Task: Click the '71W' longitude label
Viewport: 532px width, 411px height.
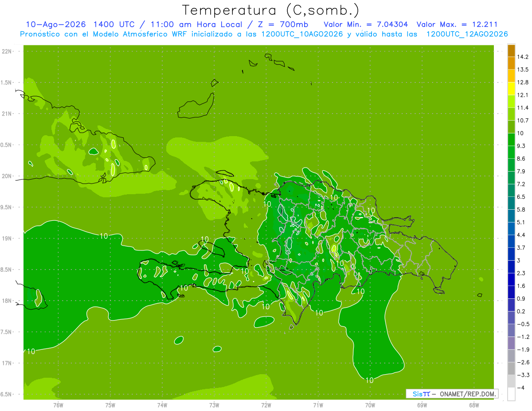Action: click(x=318, y=405)
